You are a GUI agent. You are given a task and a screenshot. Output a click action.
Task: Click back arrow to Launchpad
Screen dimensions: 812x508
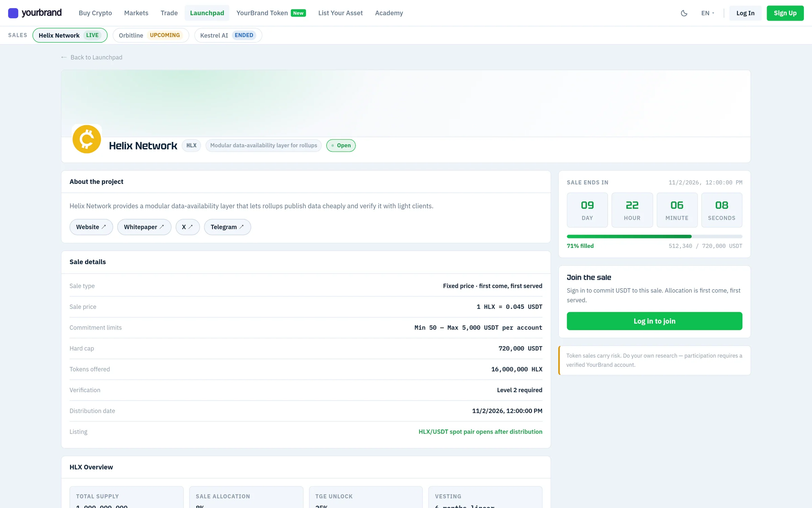pos(64,57)
